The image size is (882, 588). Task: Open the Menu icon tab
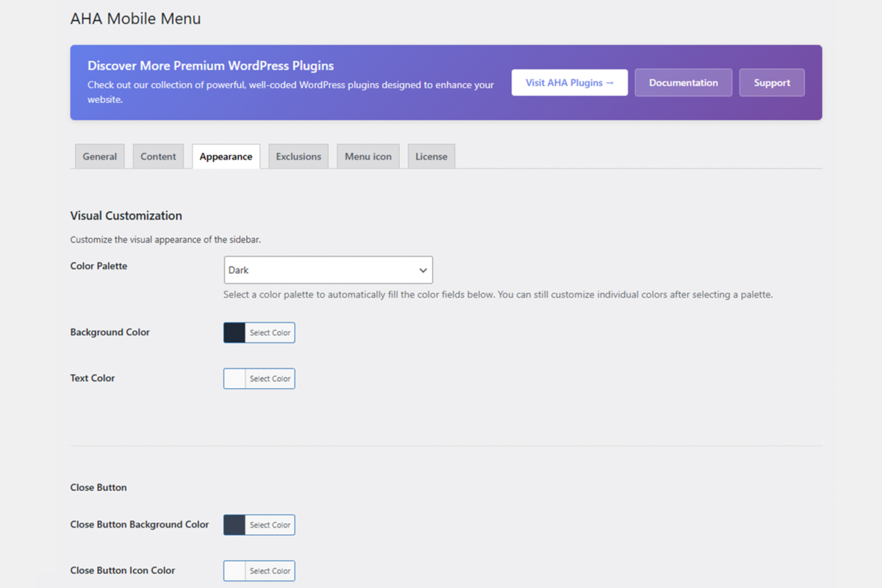[x=367, y=157]
